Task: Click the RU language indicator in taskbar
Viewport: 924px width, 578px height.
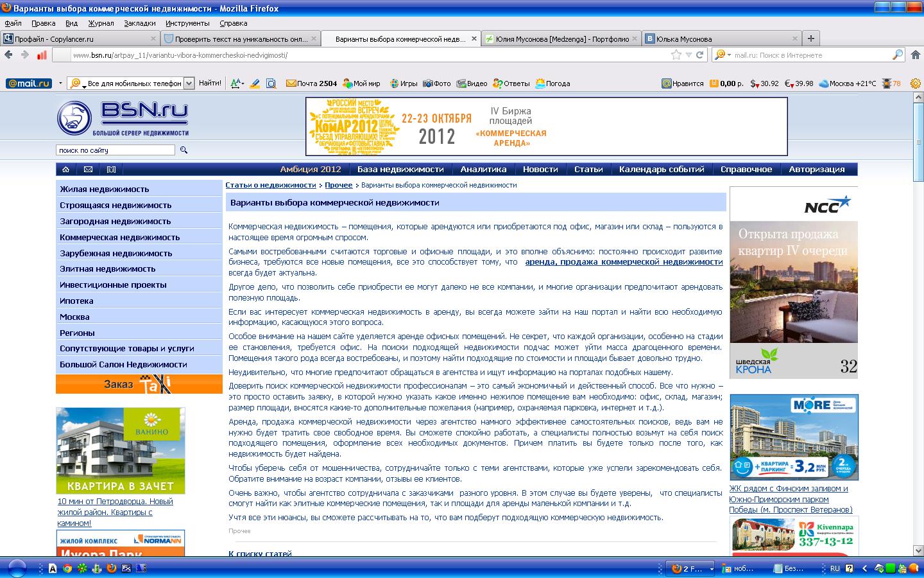Action: tap(835, 568)
